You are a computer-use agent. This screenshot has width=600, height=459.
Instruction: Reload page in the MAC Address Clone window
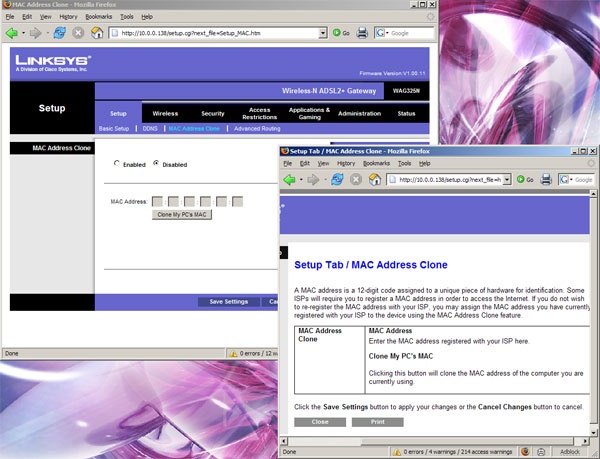59,33
